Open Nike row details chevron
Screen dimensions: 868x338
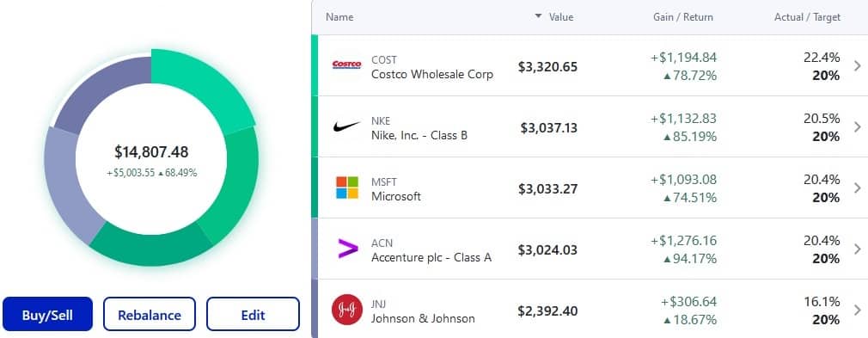click(858, 127)
